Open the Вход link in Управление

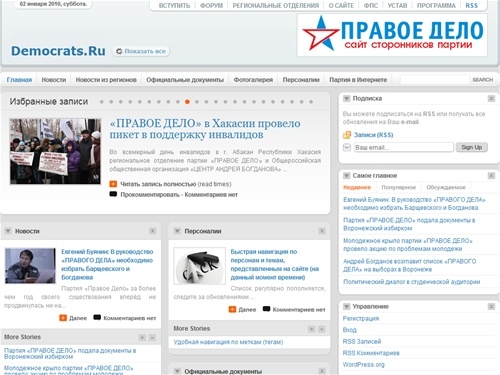pyautogui.click(x=350, y=330)
